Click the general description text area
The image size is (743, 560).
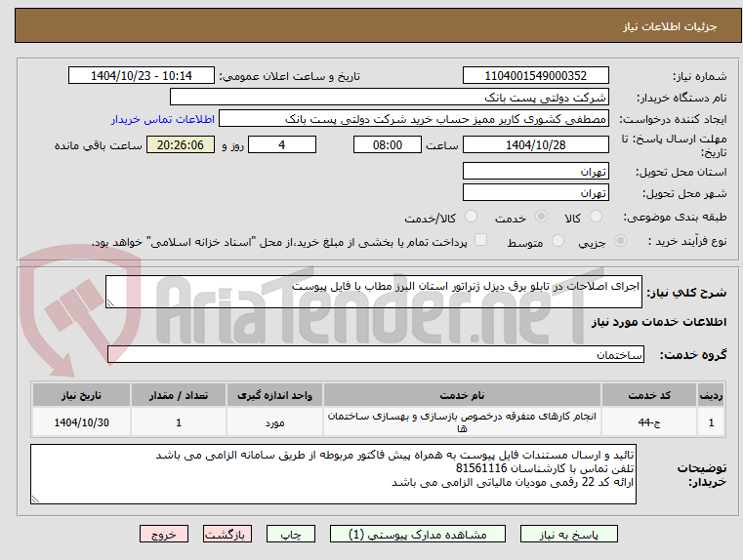coord(373,292)
